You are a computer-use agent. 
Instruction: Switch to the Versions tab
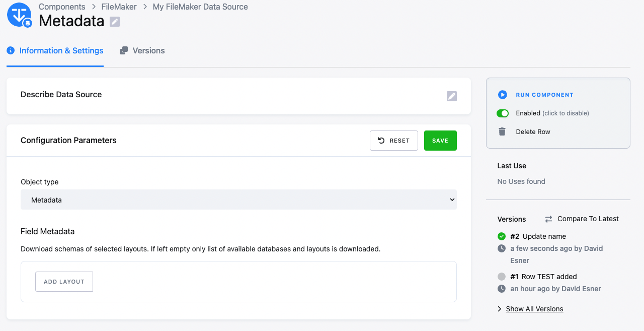point(142,50)
